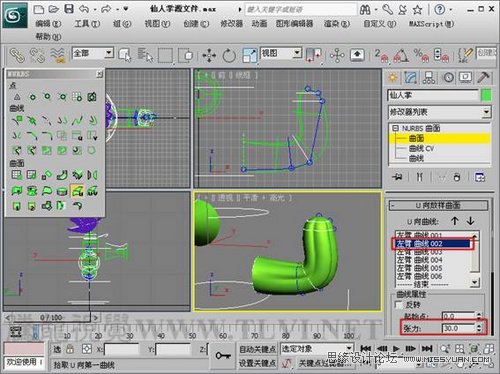Select 左臂 曲线 006 in list
The image size is (500, 374).
tap(419, 276)
